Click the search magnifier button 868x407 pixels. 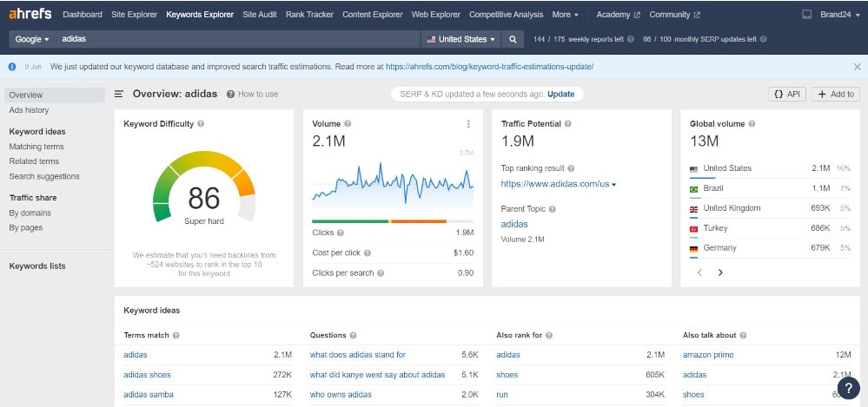point(514,39)
